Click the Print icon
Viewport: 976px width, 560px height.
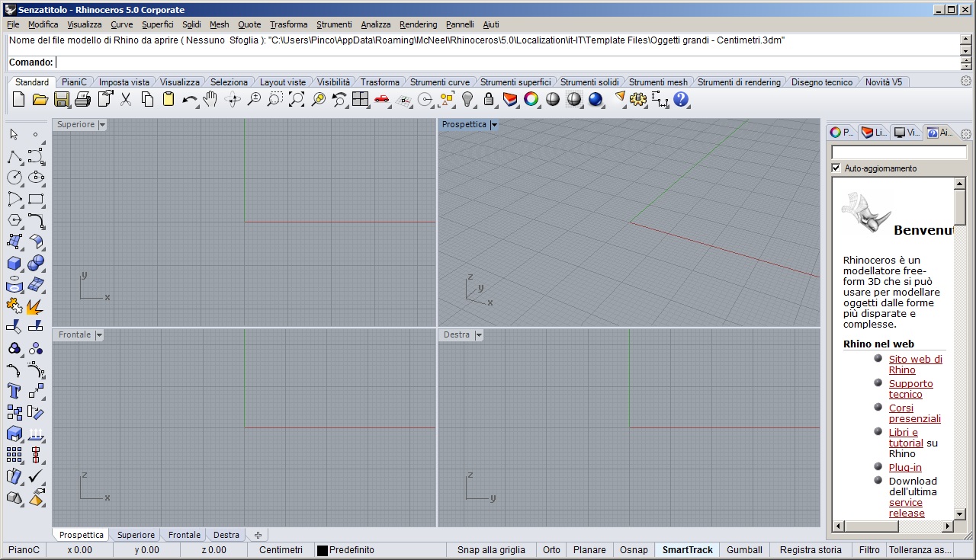click(x=83, y=99)
